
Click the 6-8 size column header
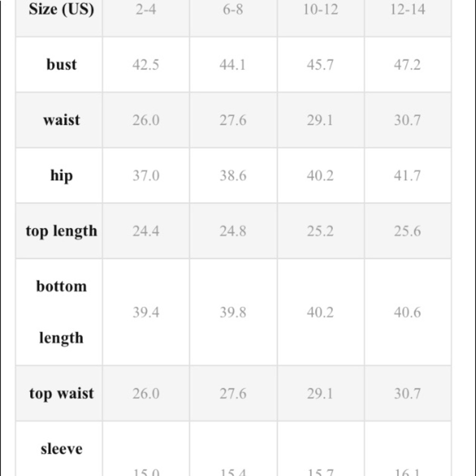pyautogui.click(x=233, y=10)
